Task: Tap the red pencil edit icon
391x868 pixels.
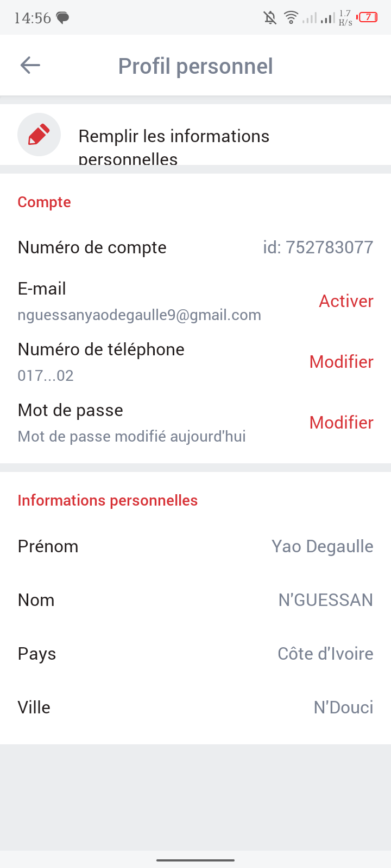Action: (39, 135)
